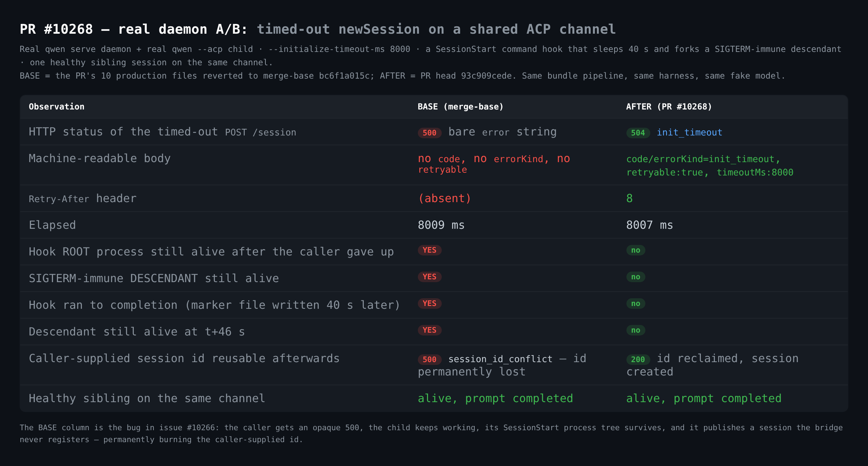Click the 500 session_id_conflict badge
The height and width of the screenshot is (466, 868).
pos(429,359)
